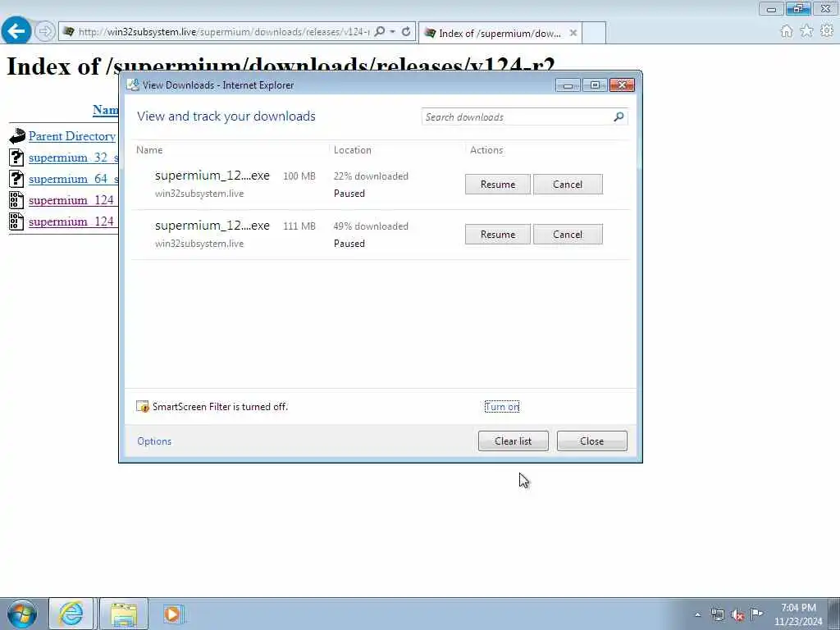Screen dimensions: 840x630
Task: Cancel the 100 MB supermium download
Action: click(568, 185)
